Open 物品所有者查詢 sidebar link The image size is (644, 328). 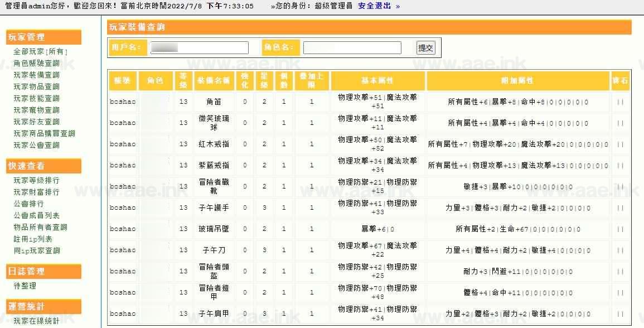[40, 227]
